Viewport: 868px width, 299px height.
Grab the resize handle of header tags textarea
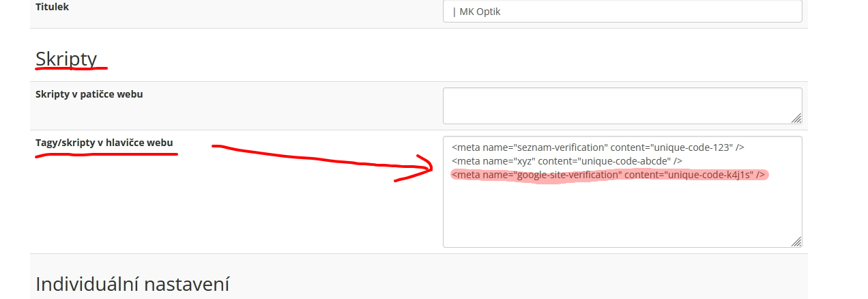point(796,242)
